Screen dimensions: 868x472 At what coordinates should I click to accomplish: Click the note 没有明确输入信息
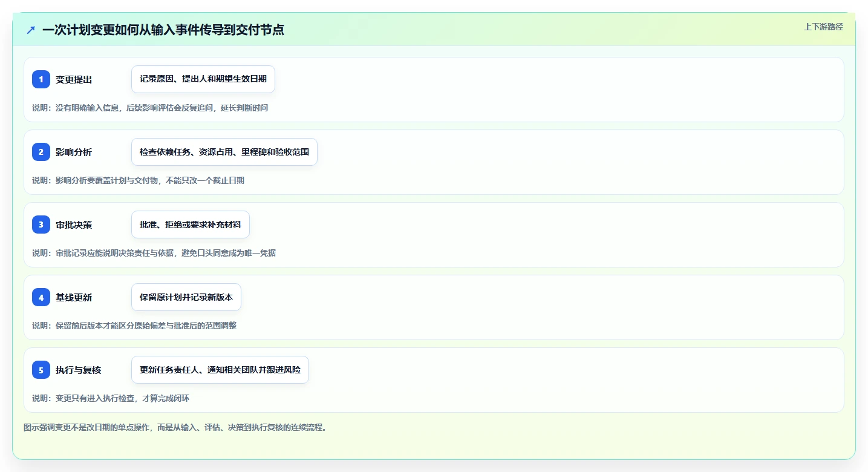[x=150, y=108]
